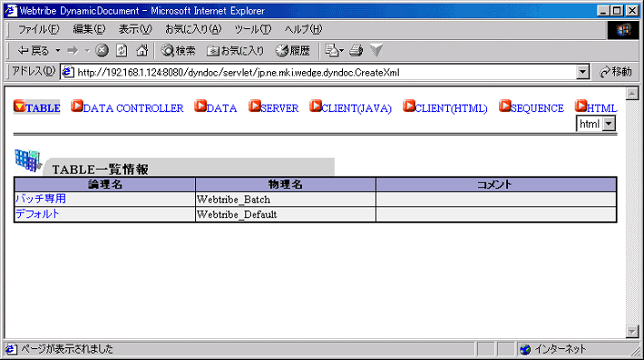644x360 pixels.
Task: Click the 物理名 column header
Action: point(286,184)
